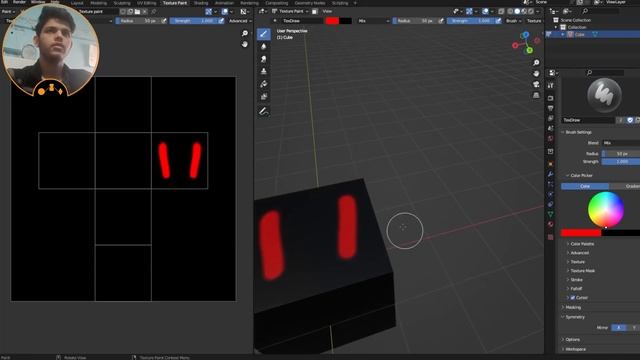Open the Texture Paint mode dropdown
Screen dimensions: 640x360
pos(291,11)
